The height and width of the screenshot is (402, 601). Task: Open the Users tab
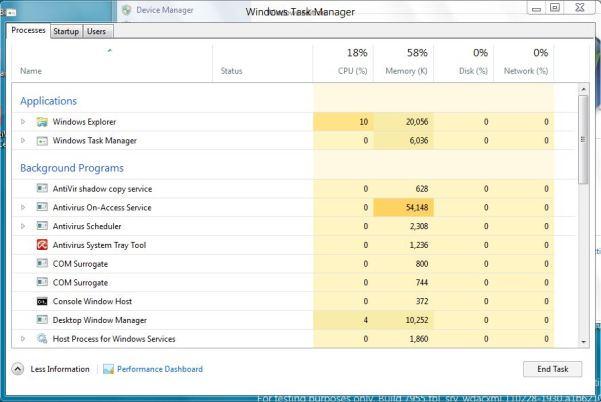(x=97, y=31)
